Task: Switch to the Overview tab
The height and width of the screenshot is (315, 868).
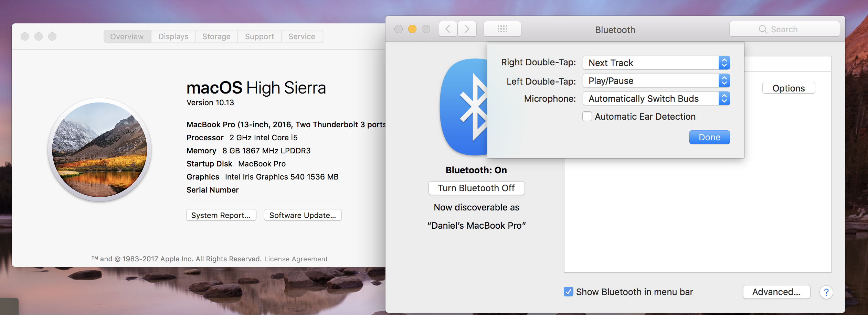Action: pos(127,36)
